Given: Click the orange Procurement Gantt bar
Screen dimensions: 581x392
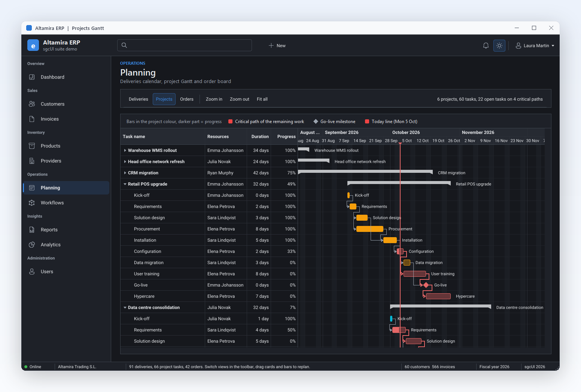Looking at the screenshot, I should (x=370, y=229).
